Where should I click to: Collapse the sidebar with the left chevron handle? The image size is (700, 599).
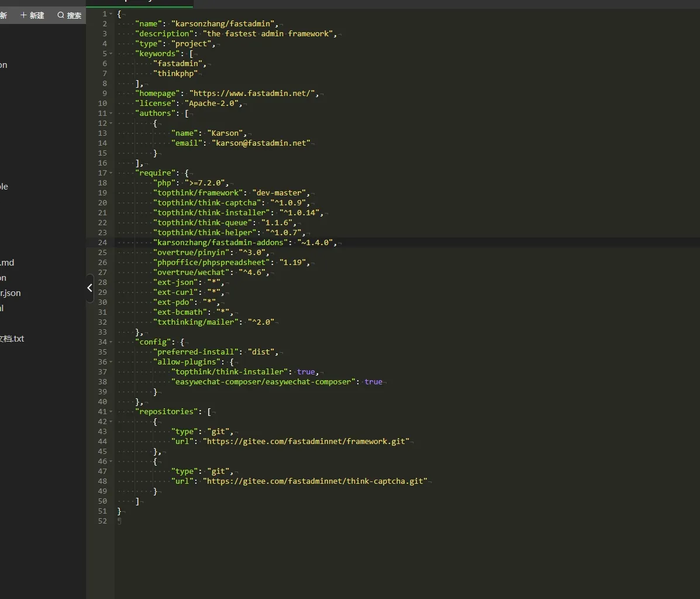pyautogui.click(x=89, y=288)
